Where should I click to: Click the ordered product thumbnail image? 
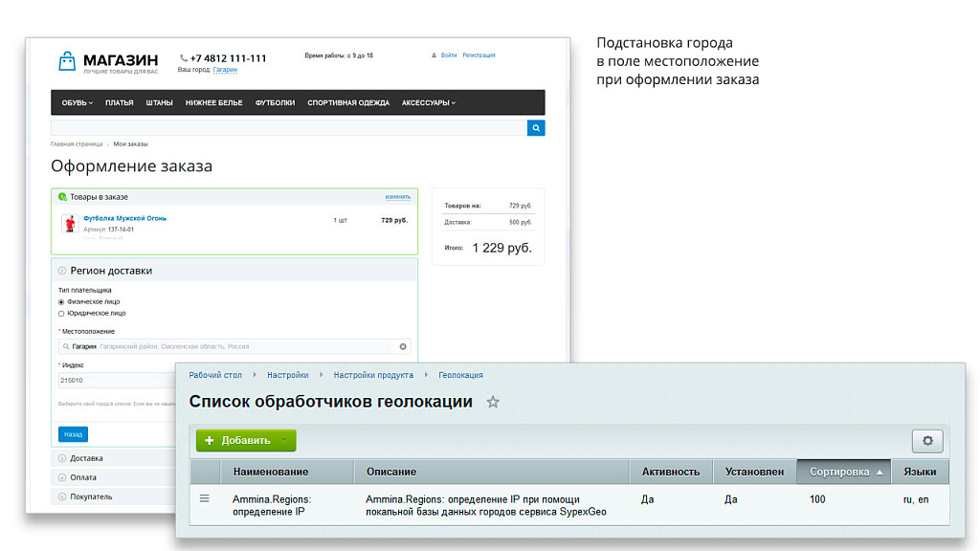[69, 223]
